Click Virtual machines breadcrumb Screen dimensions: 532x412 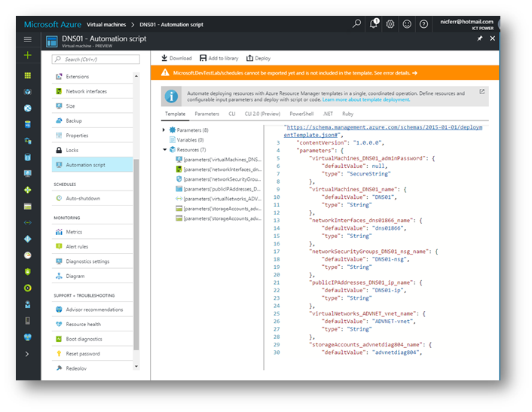click(106, 24)
